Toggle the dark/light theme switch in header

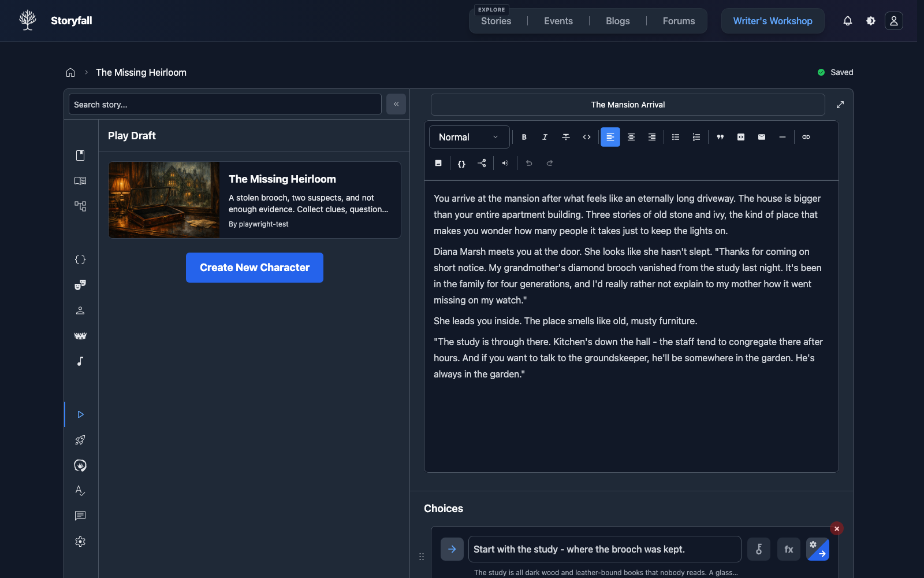pyautogui.click(x=871, y=21)
